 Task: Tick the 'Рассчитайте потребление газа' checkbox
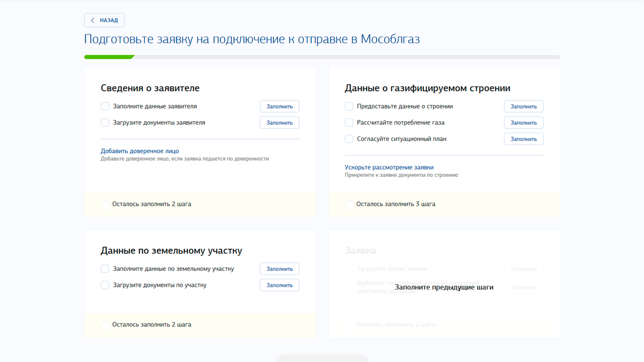tap(349, 122)
